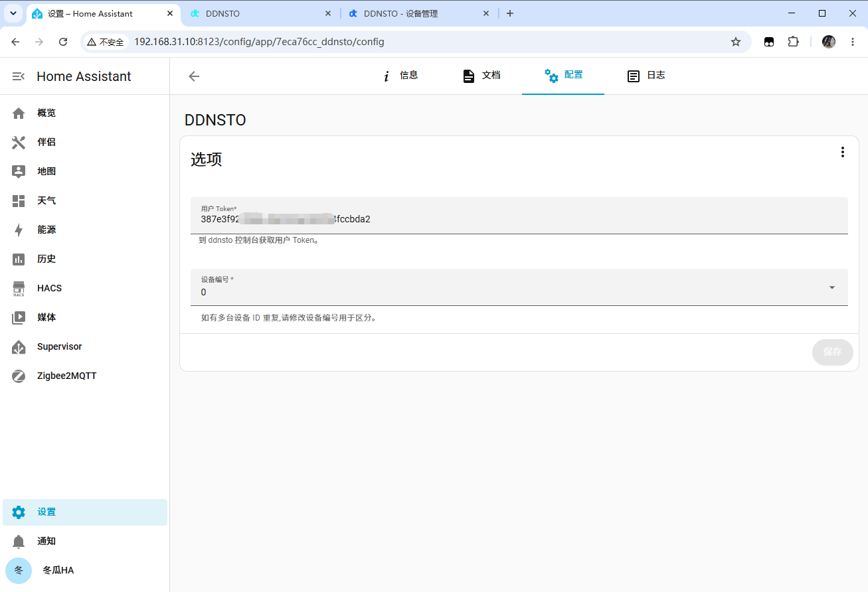Click the browser back arrow
868x592 pixels.
click(15, 42)
